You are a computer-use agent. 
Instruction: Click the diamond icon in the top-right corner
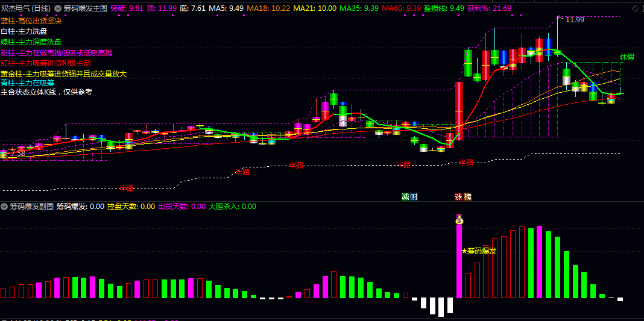point(635,8)
